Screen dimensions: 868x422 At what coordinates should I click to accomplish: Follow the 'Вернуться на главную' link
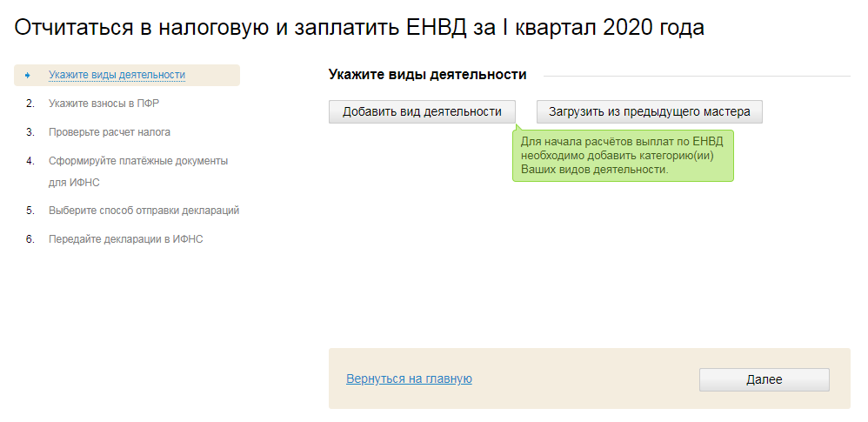[409, 378]
